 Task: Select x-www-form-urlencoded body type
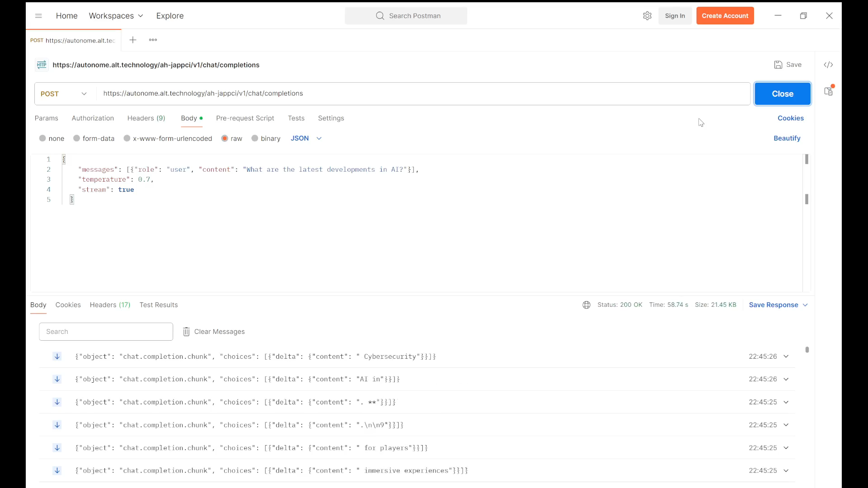pos(127,138)
